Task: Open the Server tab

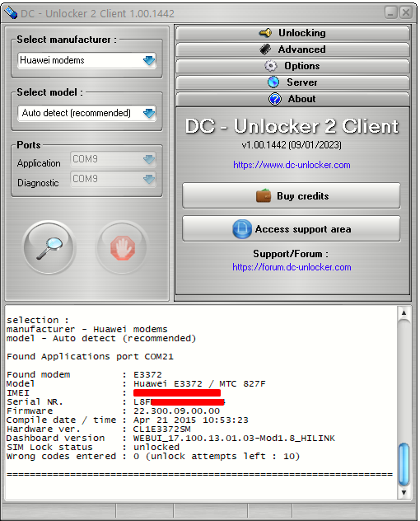Action: pos(293,82)
